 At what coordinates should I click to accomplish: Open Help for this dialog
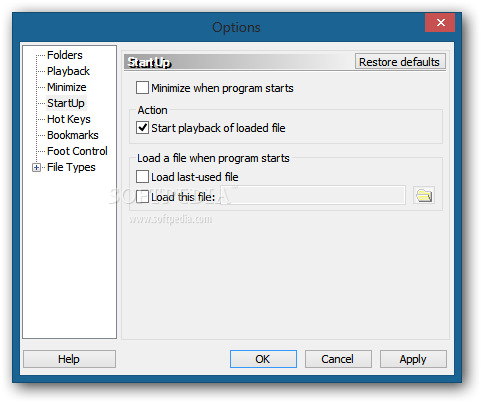pos(69,359)
